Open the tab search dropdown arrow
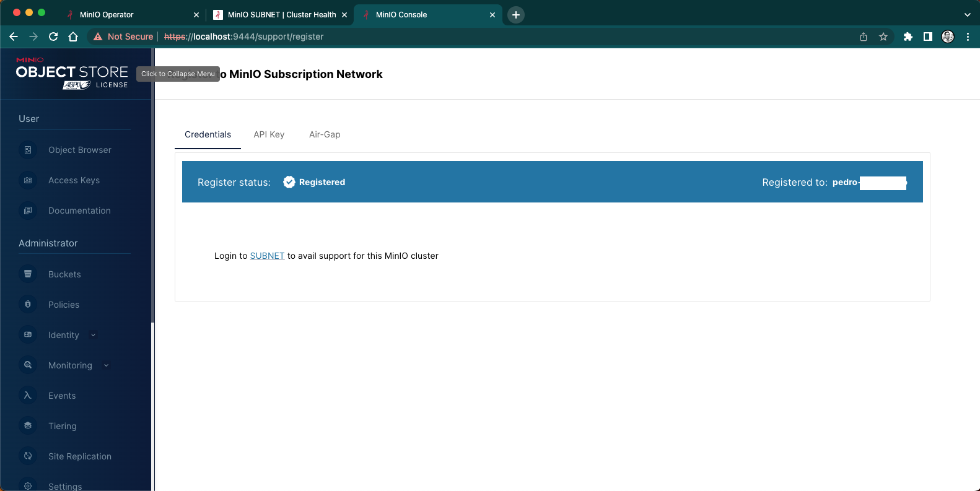 click(x=968, y=15)
